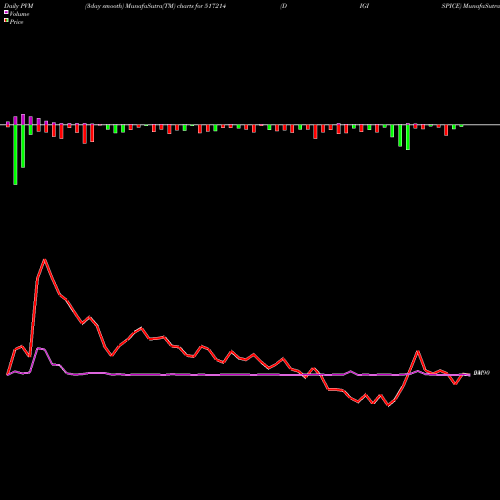Viewport: 500px width, 500px height.
Task: Click the SPICE MunafaSutra text at top right
Action: click(x=471, y=6)
